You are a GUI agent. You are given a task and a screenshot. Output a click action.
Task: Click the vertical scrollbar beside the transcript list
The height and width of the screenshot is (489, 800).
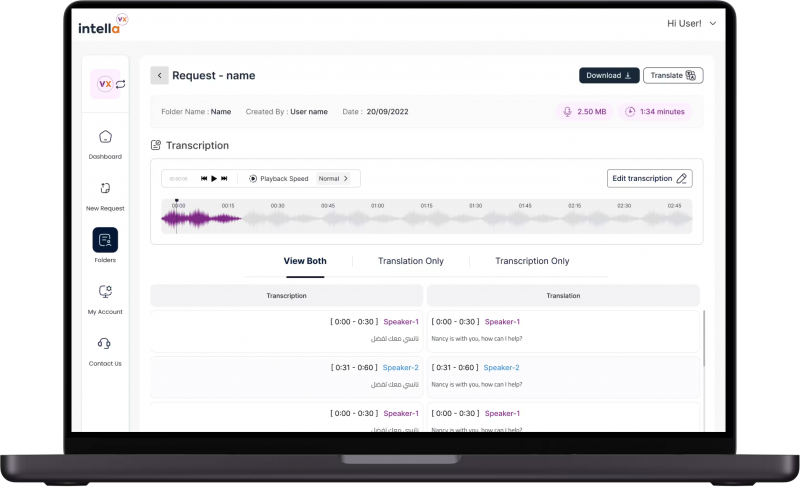click(x=704, y=338)
